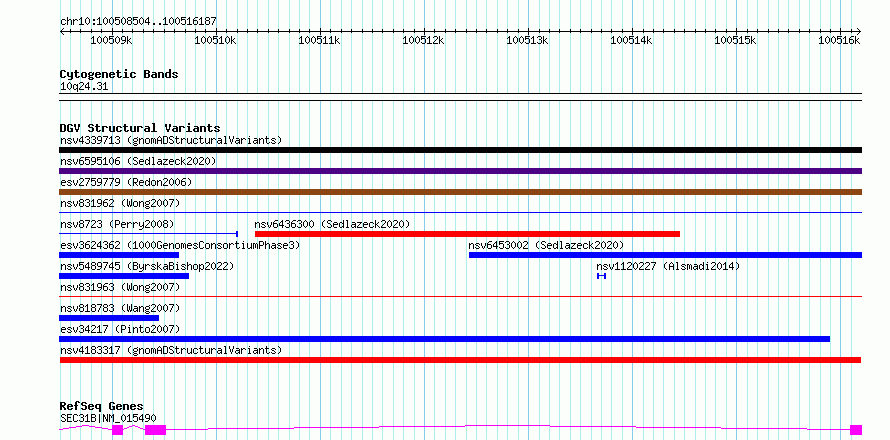890x440 pixels.
Task: Click the red nsv6436300 variant bar
Action: coord(467,234)
